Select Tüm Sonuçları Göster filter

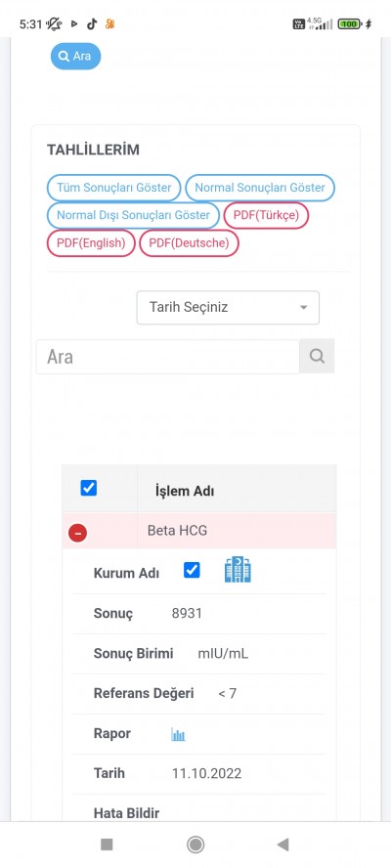click(114, 188)
